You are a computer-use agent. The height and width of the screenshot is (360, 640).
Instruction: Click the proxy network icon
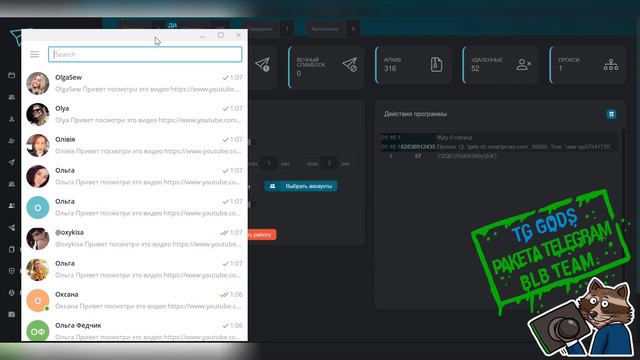pos(611,64)
